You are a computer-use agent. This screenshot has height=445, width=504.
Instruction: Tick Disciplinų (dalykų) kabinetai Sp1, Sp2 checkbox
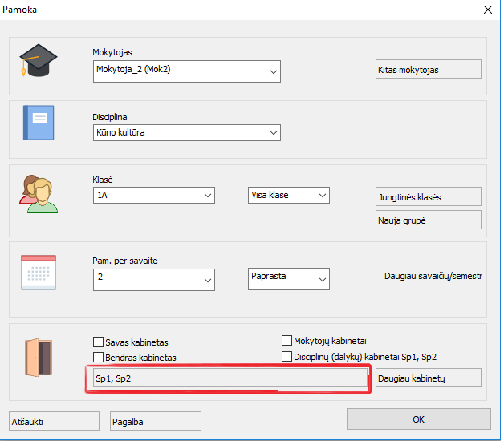tap(287, 357)
